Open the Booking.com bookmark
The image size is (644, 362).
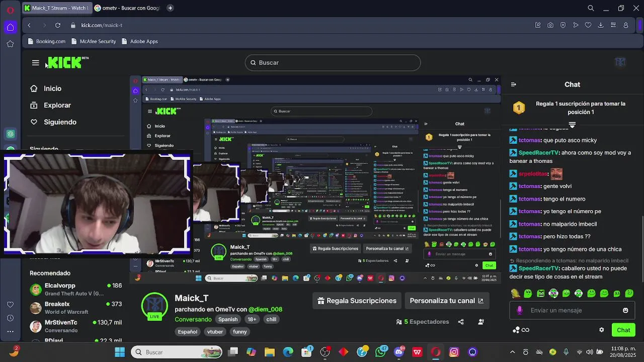46,41
